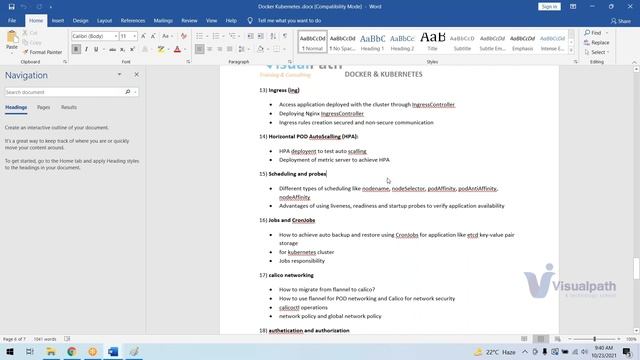This screenshot has width=640, height=360.
Task: Open the File menu
Action: click(12, 20)
